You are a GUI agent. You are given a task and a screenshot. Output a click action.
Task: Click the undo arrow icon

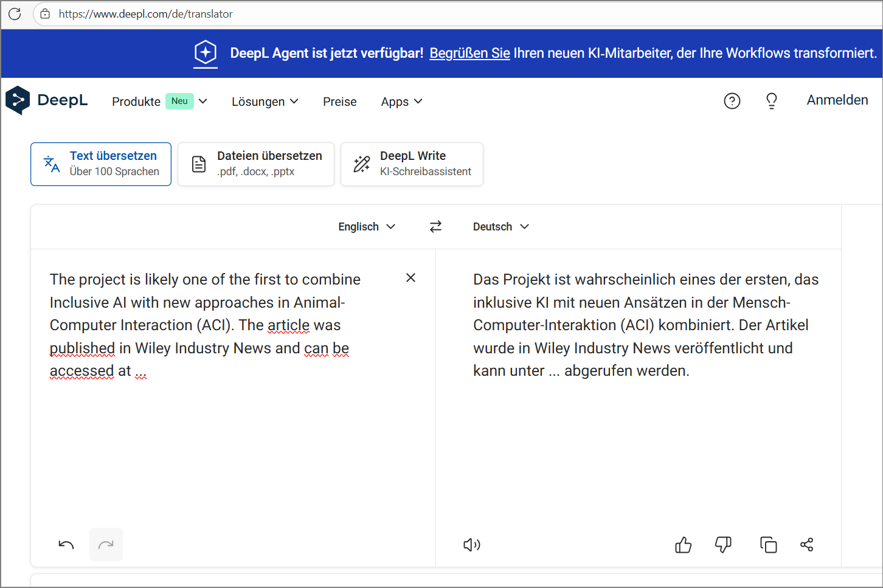66,545
